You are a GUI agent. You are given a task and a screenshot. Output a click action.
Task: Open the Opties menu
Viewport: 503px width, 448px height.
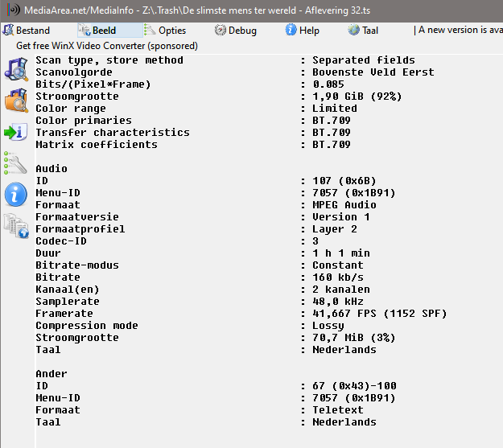[x=165, y=30]
